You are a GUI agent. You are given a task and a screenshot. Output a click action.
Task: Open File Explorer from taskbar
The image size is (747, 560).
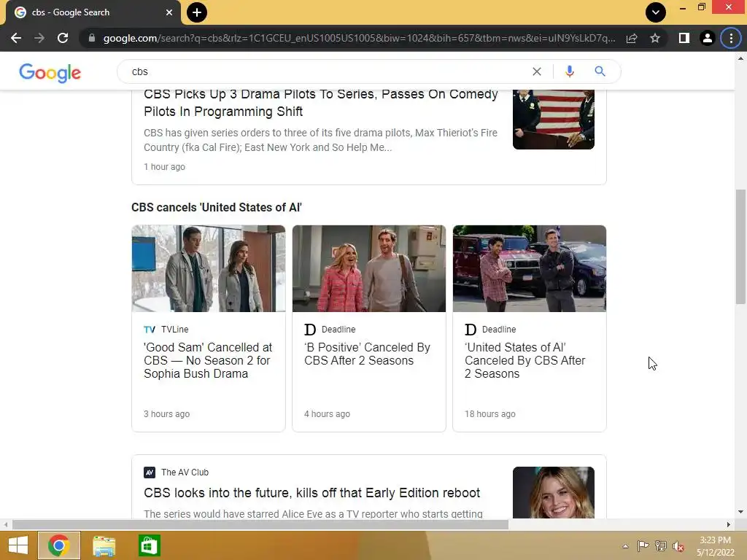104,545
